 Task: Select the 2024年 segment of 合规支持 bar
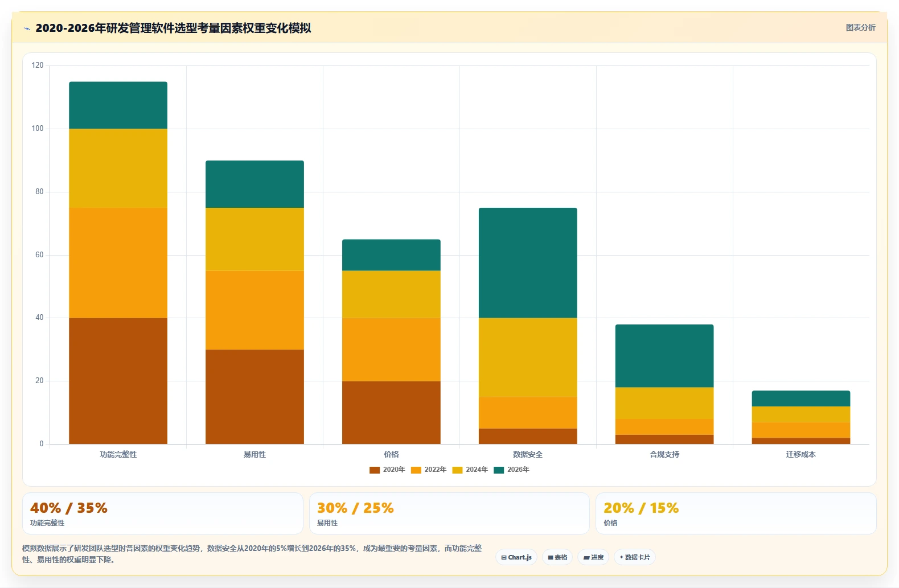coord(664,403)
